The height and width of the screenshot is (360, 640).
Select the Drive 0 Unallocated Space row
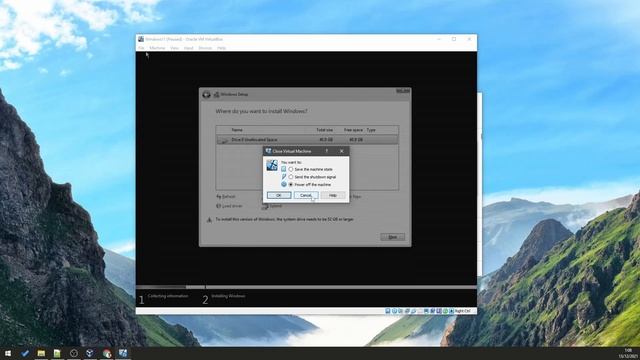click(307, 140)
